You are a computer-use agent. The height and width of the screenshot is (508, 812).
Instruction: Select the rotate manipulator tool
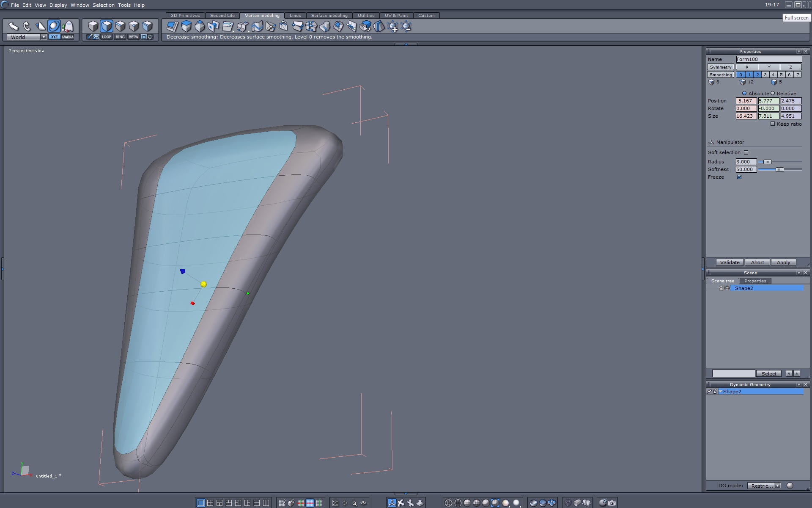(x=27, y=26)
